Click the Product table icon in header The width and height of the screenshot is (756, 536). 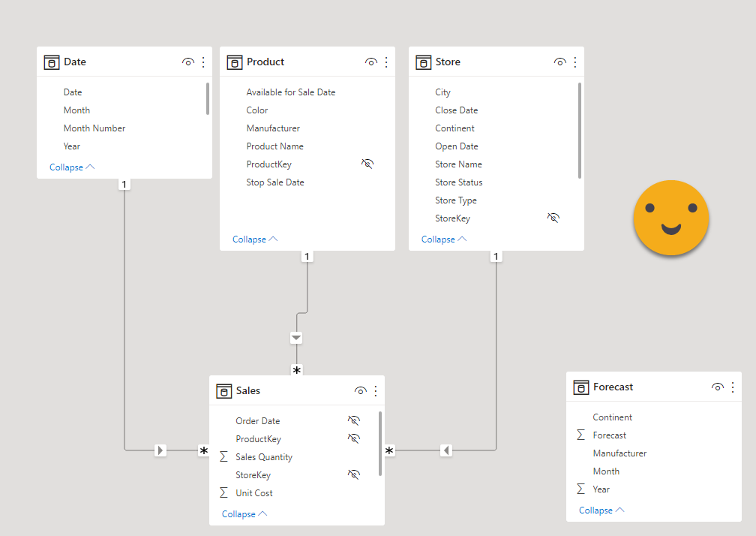pyautogui.click(x=235, y=62)
